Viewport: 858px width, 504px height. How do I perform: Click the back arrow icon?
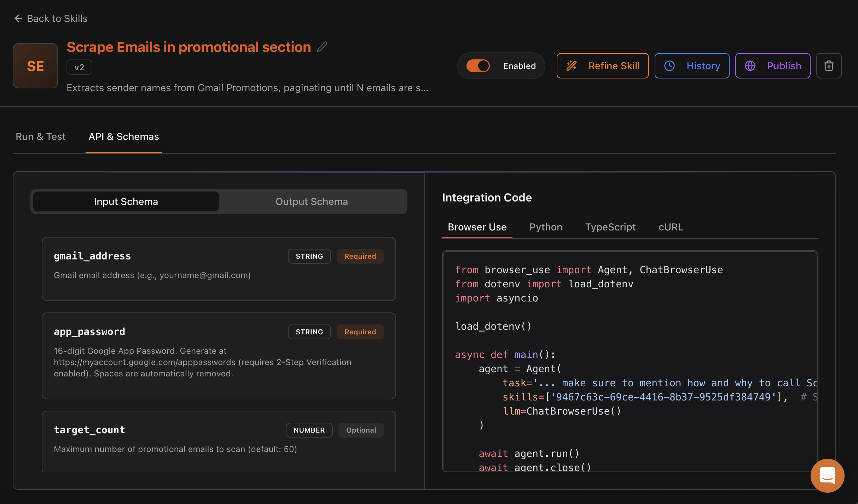(18, 18)
